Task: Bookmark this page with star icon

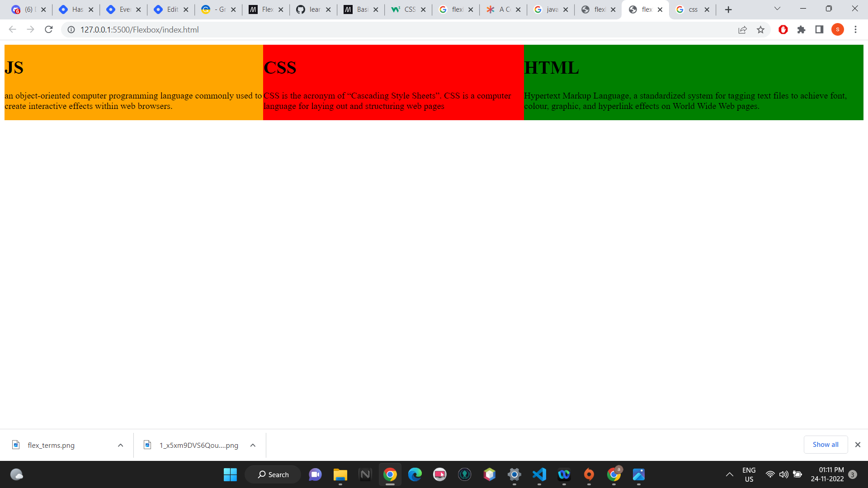Action: [760, 30]
